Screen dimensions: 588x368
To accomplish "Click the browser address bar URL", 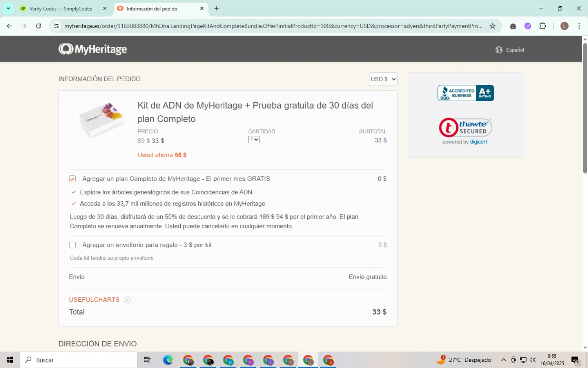I will click(x=273, y=26).
